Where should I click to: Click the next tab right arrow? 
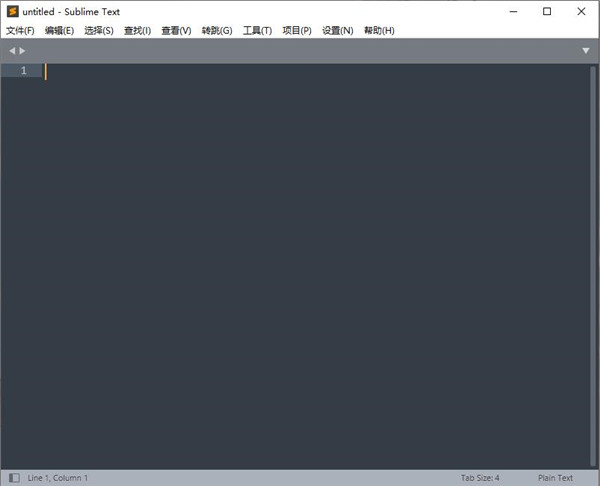pos(22,51)
